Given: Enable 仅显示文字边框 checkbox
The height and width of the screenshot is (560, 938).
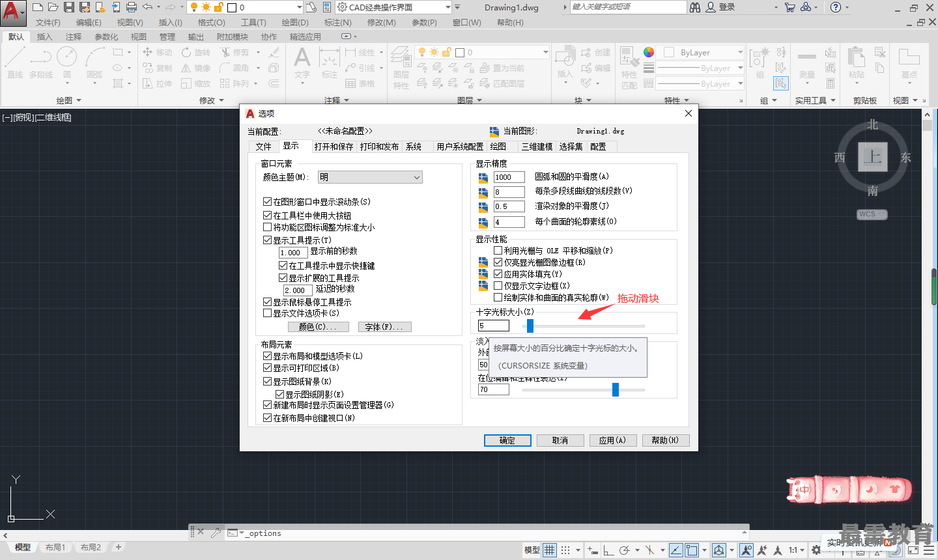Looking at the screenshot, I should point(498,285).
